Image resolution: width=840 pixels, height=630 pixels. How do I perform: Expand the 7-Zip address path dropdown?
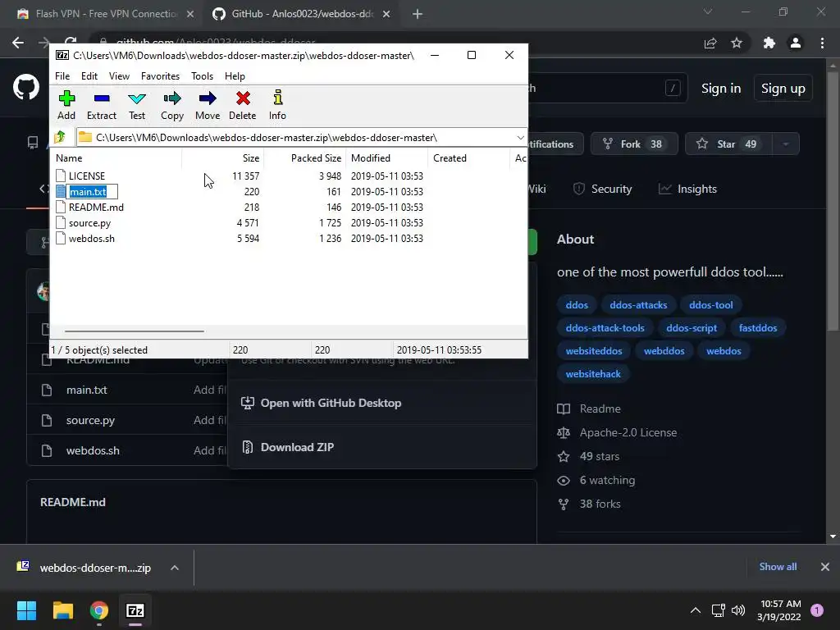pyautogui.click(x=520, y=138)
